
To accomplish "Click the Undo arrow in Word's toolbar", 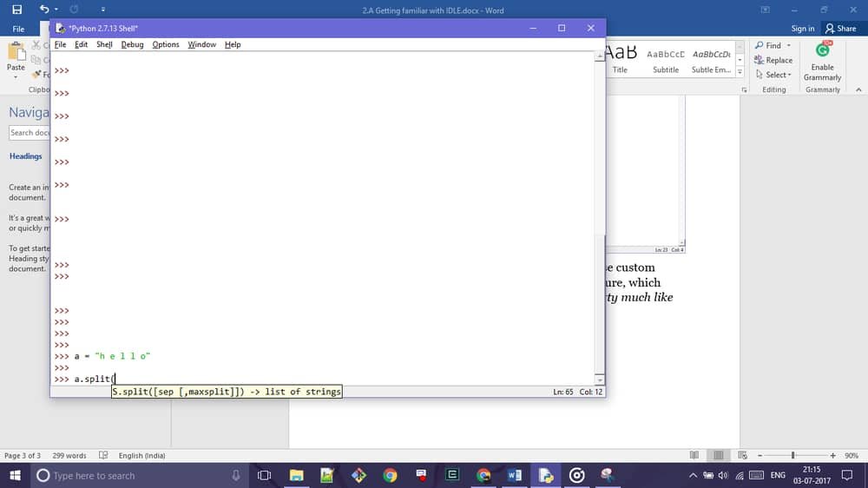I will tap(43, 10).
